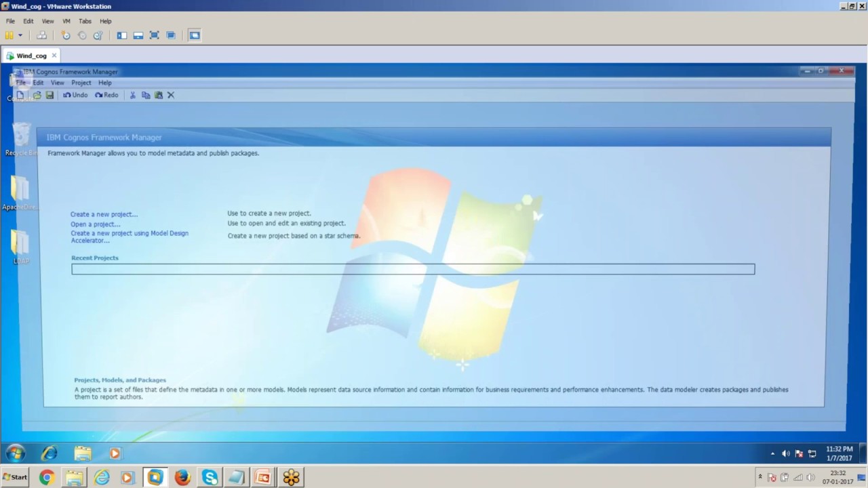The width and height of the screenshot is (868, 488).
Task: Click the New document icon in Cognos toolbar
Action: [21, 96]
